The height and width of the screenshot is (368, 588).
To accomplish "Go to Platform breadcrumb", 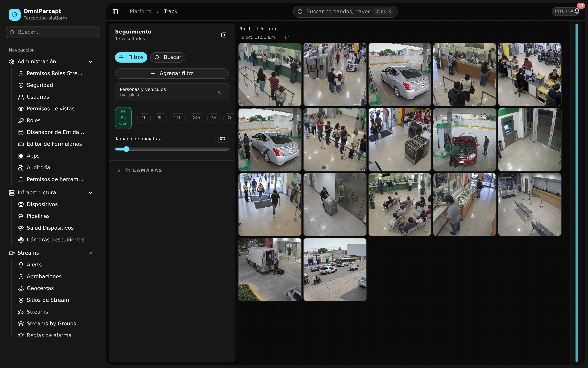I will pos(140,12).
